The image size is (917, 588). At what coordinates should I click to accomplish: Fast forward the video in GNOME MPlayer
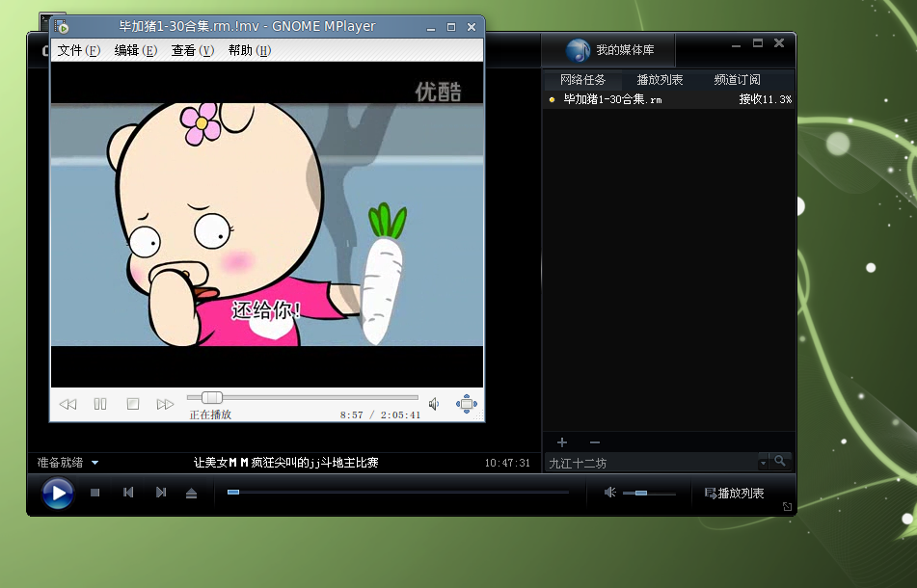[166, 404]
